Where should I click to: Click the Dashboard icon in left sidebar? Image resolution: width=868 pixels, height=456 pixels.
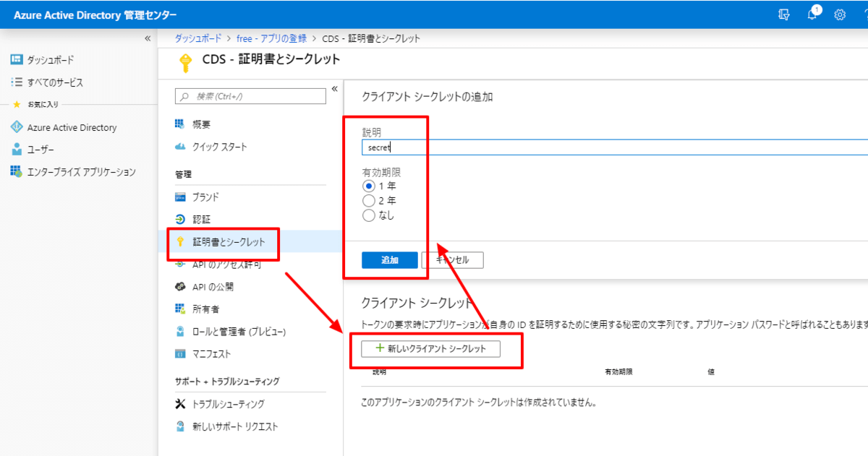16,59
